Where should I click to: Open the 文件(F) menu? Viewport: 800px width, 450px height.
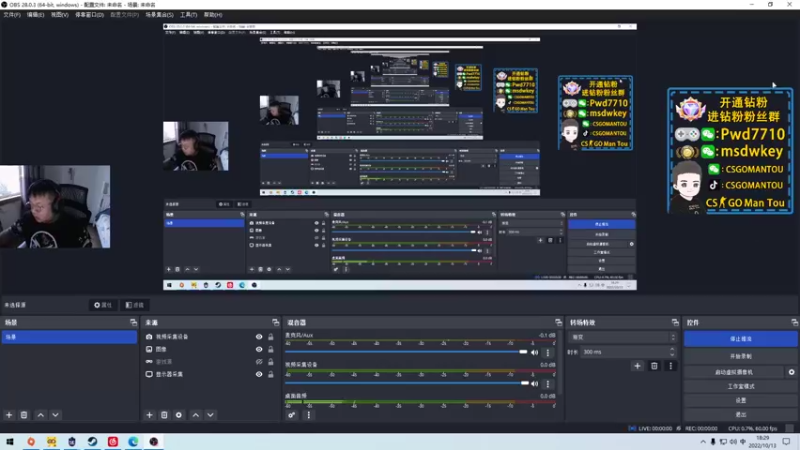[12, 15]
